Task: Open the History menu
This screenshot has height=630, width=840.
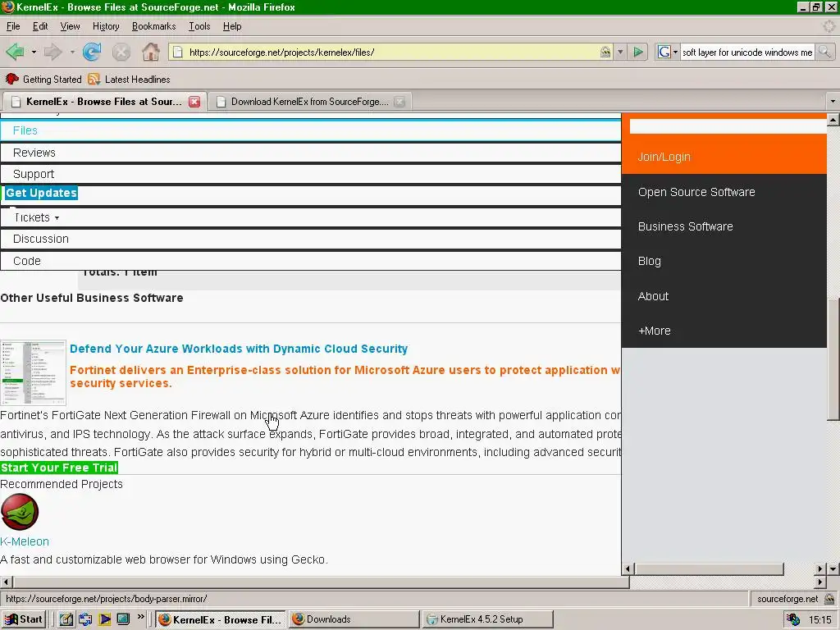Action: [x=106, y=26]
